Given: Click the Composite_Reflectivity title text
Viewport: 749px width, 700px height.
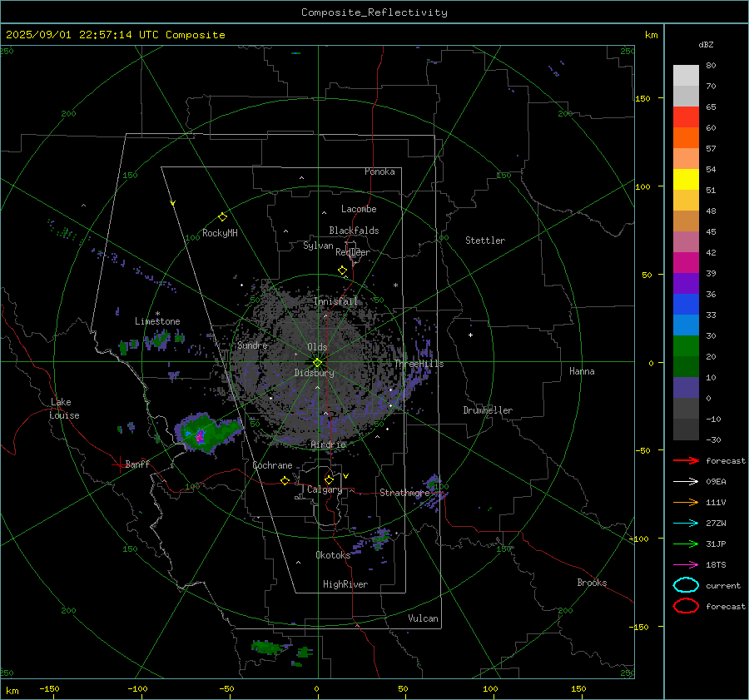Looking at the screenshot, I should pos(374,12).
